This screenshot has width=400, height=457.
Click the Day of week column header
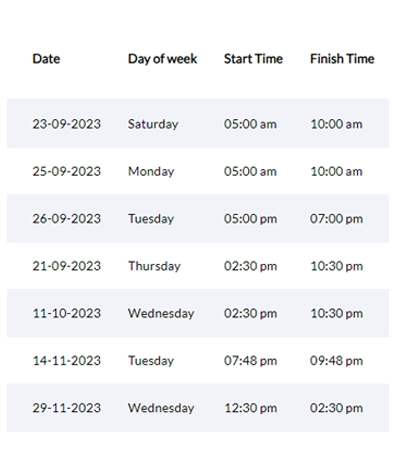(162, 59)
